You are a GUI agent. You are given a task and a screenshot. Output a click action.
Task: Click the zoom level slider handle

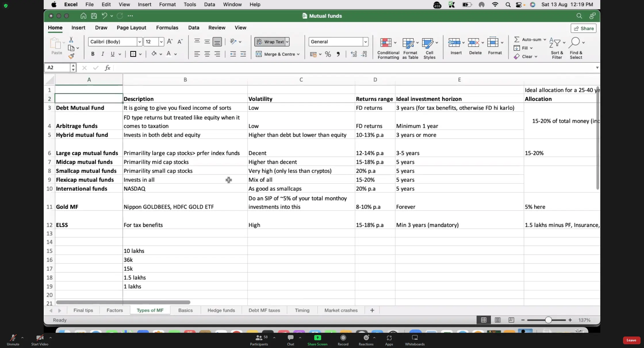(548, 320)
